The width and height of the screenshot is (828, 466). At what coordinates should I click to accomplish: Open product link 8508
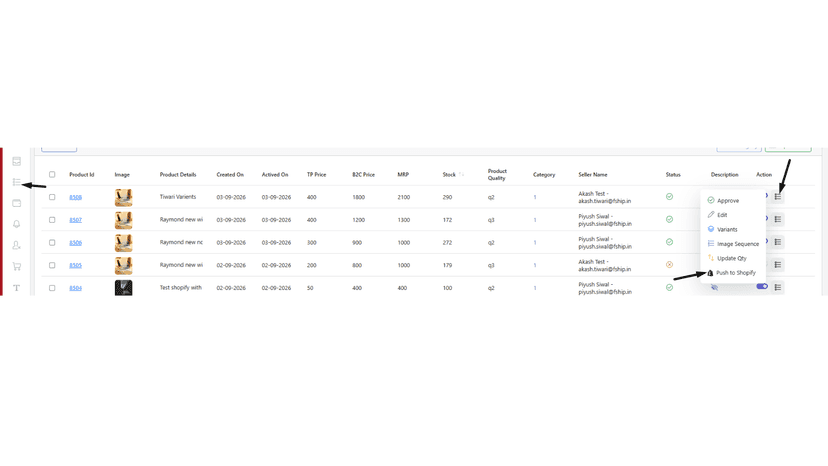coord(76,197)
